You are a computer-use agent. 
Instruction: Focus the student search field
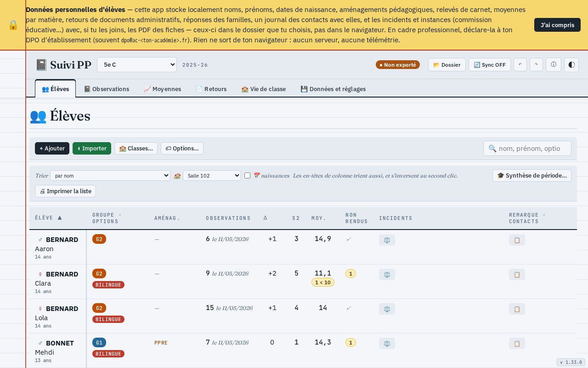[527, 149]
